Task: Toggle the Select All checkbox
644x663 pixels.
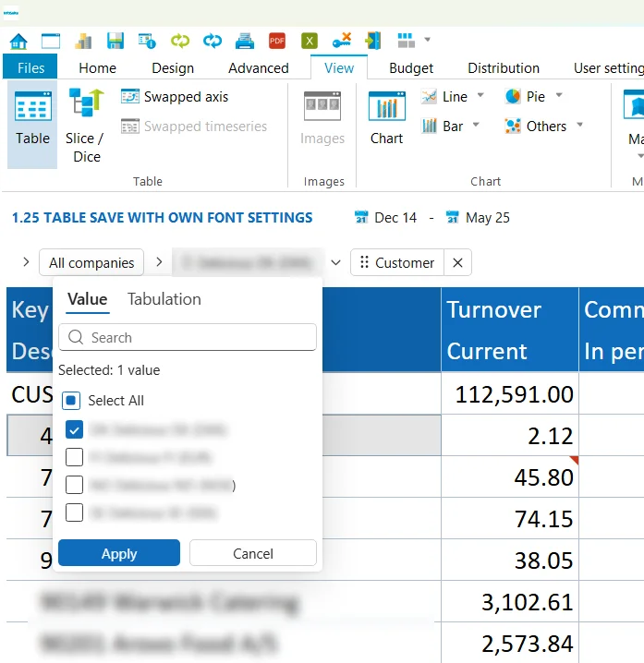Action: pyautogui.click(x=71, y=401)
